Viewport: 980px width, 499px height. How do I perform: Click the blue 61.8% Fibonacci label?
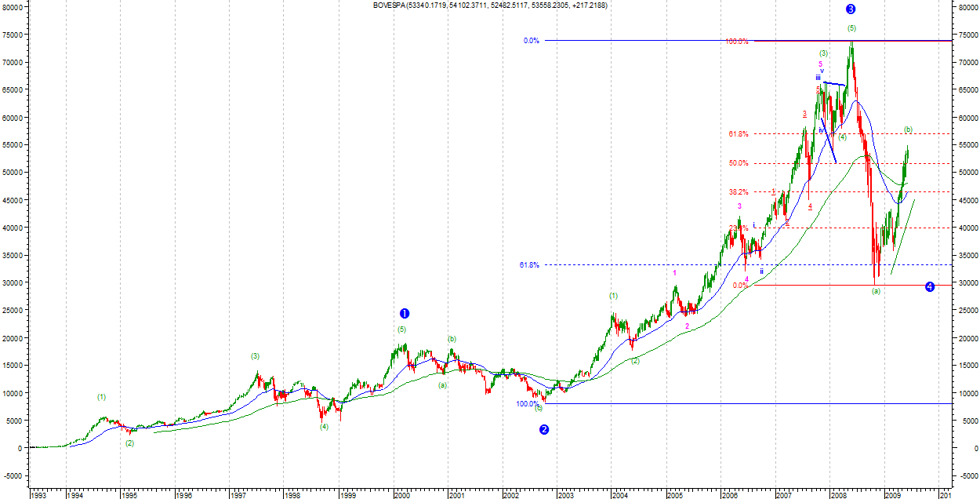[x=528, y=265]
